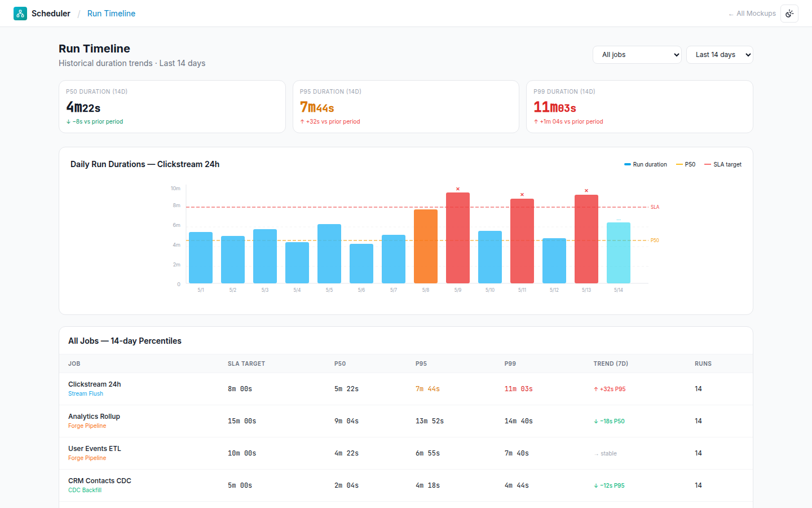Click the orange 5/8 bar
The height and width of the screenshot is (508, 812).
[x=426, y=246]
